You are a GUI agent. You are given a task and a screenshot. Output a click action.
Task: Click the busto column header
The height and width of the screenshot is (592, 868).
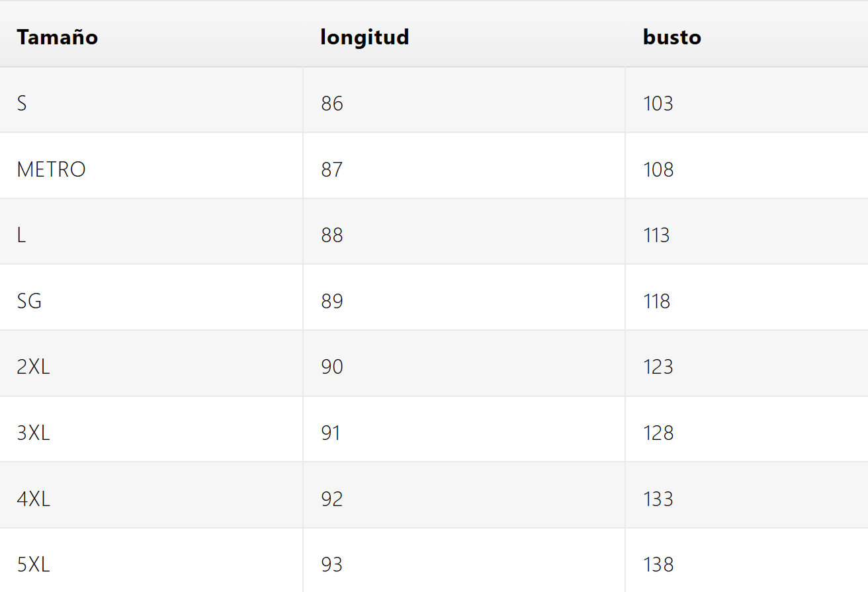[x=672, y=37]
